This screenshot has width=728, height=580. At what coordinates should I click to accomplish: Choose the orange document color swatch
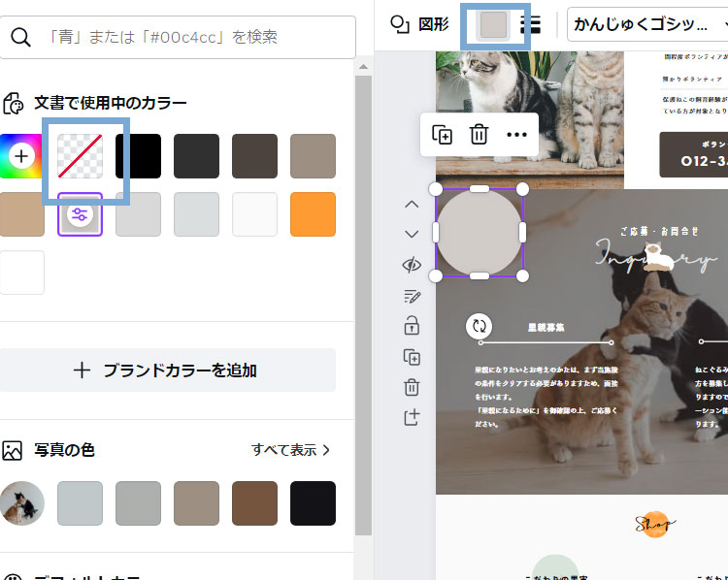point(313,214)
